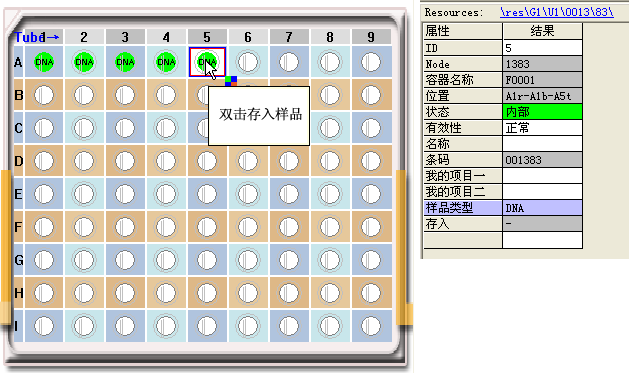The width and height of the screenshot is (639, 373).
Task: Select the empty tube in well A9
Action: coord(371,62)
